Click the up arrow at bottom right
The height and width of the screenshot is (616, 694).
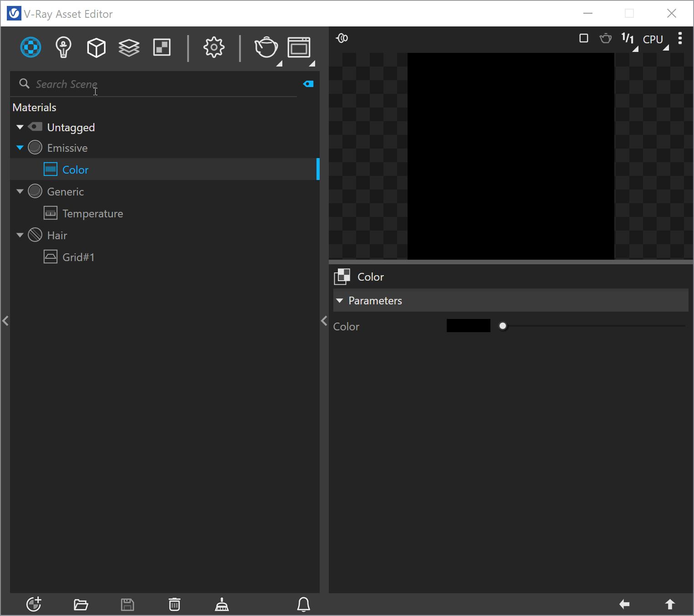(x=670, y=605)
